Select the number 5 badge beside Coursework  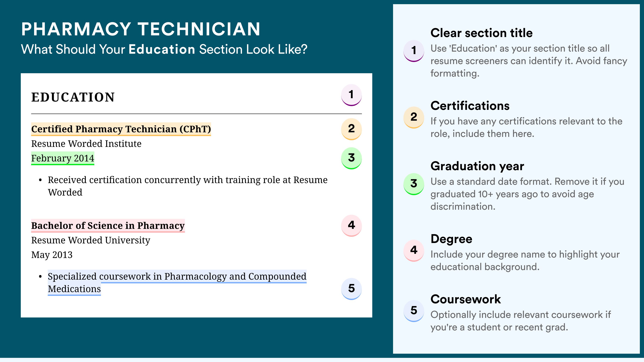(x=414, y=311)
